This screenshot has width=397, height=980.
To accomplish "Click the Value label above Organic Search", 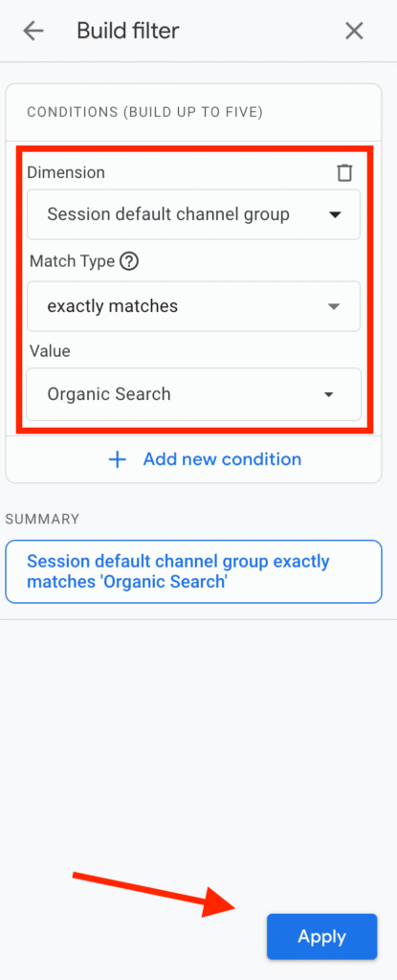I will pos(50,351).
